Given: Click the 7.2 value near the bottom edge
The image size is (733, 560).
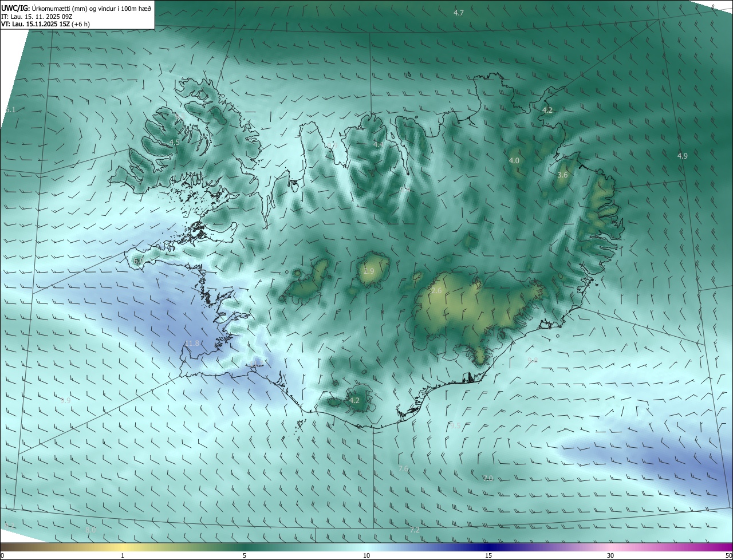Looking at the screenshot, I should [415, 530].
